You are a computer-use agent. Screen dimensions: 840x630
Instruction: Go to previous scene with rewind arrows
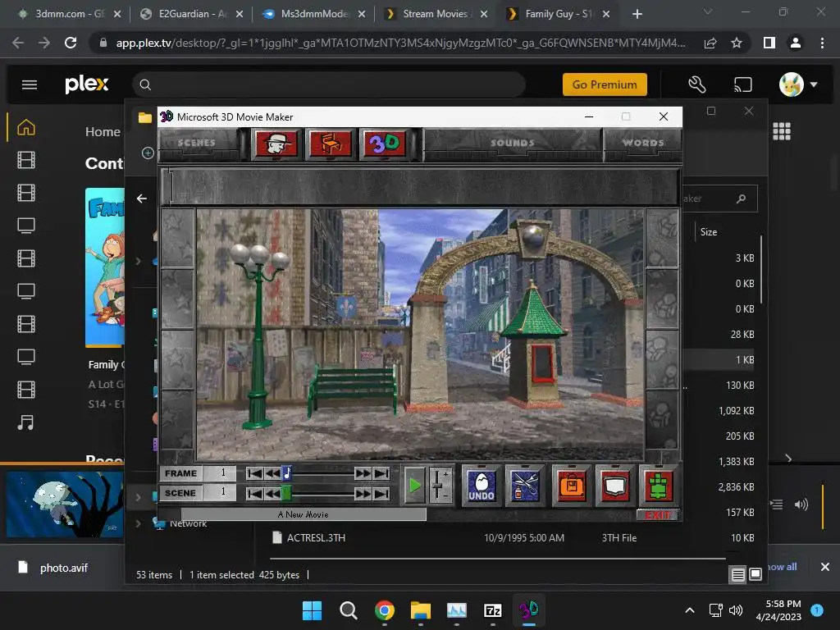point(272,493)
